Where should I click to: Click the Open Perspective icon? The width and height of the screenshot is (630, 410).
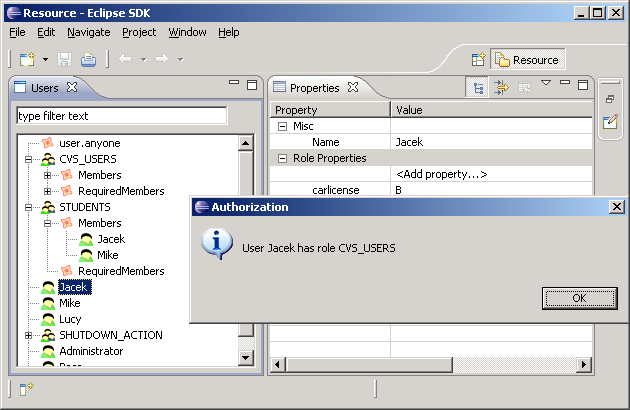pyautogui.click(x=478, y=60)
